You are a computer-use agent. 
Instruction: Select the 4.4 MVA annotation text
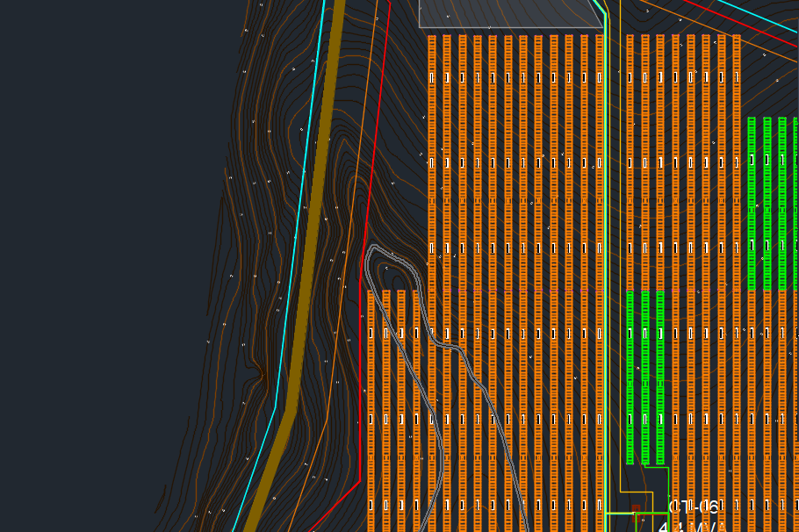[687, 526]
